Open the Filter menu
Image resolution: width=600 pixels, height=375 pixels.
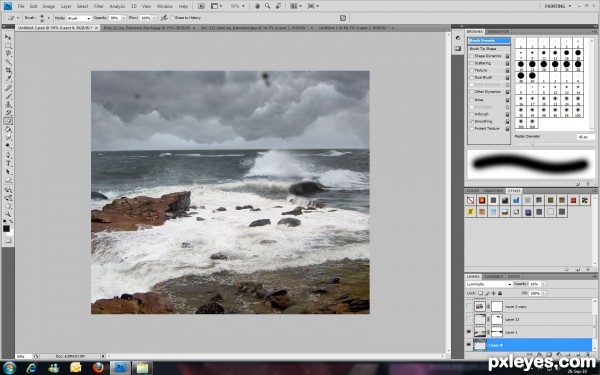click(99, 7)
